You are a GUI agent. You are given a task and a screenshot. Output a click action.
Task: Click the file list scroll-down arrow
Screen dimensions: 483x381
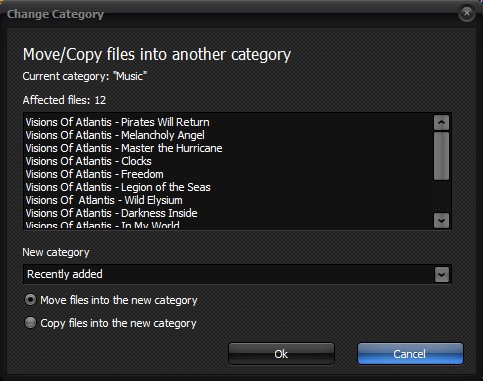[x=441, y=221]
